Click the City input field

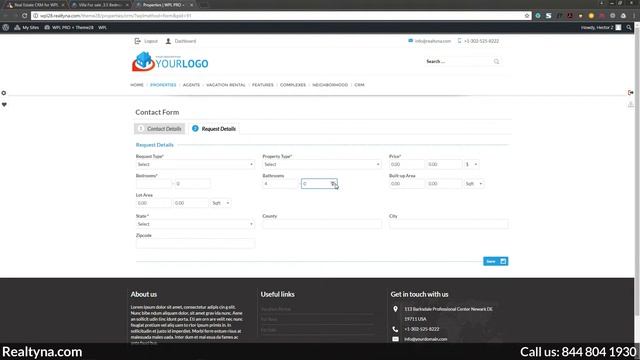point(449,224)
